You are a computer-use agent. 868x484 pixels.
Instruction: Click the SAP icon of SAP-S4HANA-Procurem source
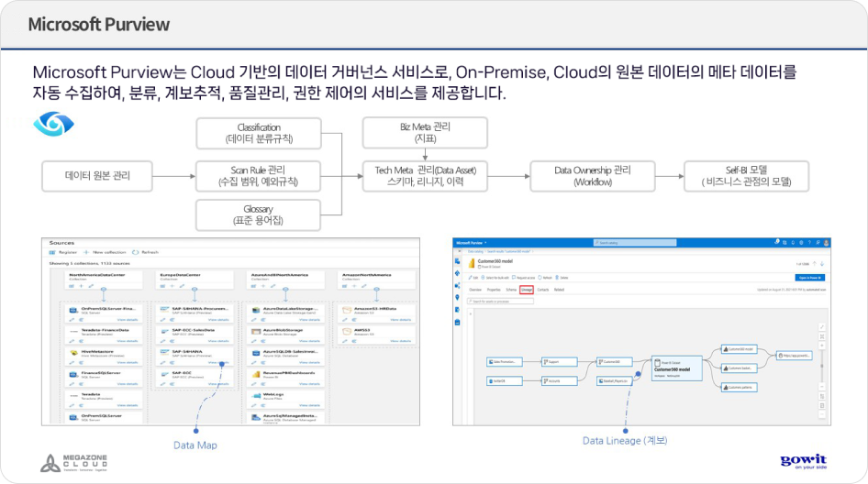tap(164, 310)
